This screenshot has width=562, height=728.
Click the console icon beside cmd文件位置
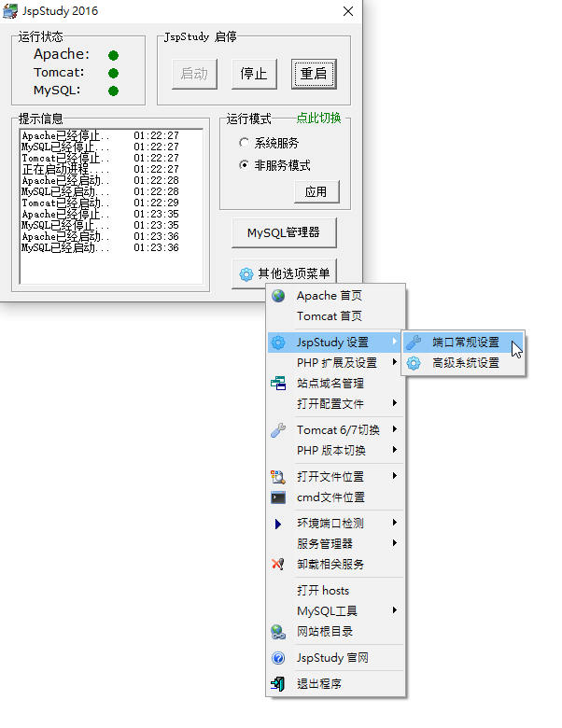coord(278,497)
